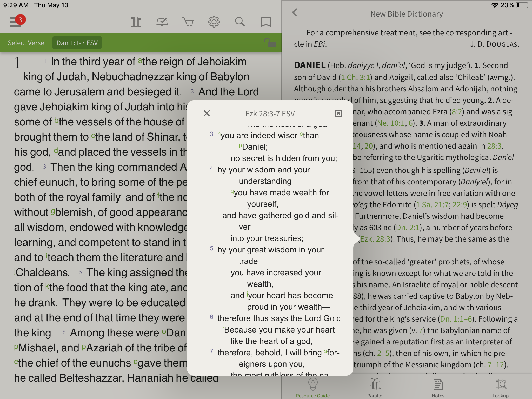Tap the New Bible Dictionary title
The height and width of the screenshot is (399, 532).
pos(407,14)
